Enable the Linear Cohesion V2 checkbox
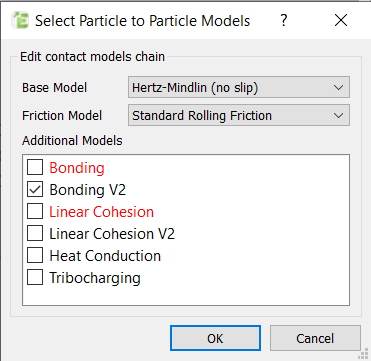371x361 pixels. click(x=35, y=234)
